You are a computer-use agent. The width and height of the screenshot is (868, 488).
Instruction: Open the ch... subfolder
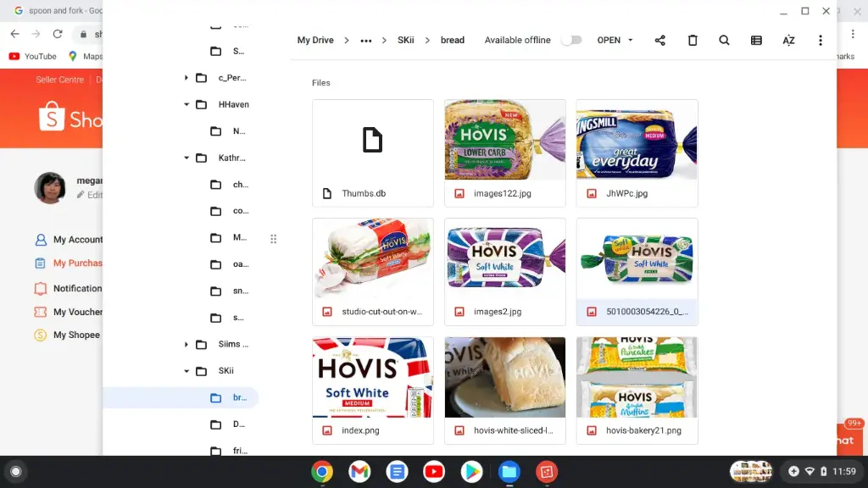click(230, 185)
